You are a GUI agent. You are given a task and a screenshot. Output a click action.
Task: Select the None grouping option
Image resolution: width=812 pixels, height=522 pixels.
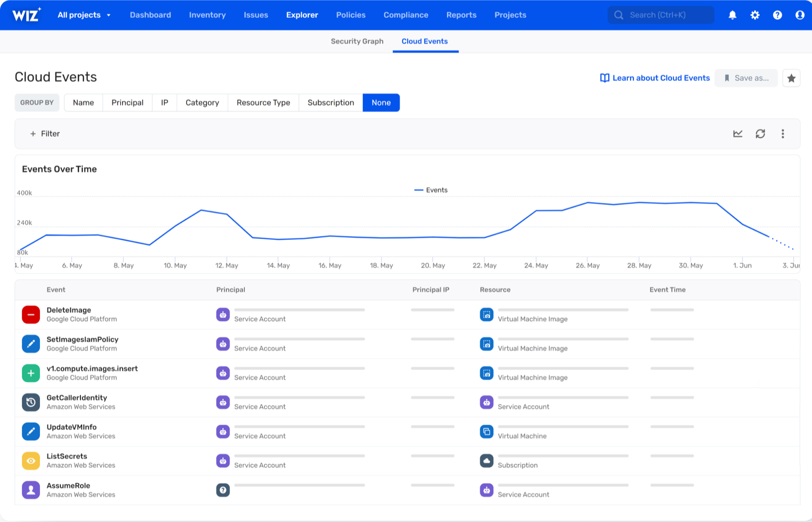pos(381,103)
